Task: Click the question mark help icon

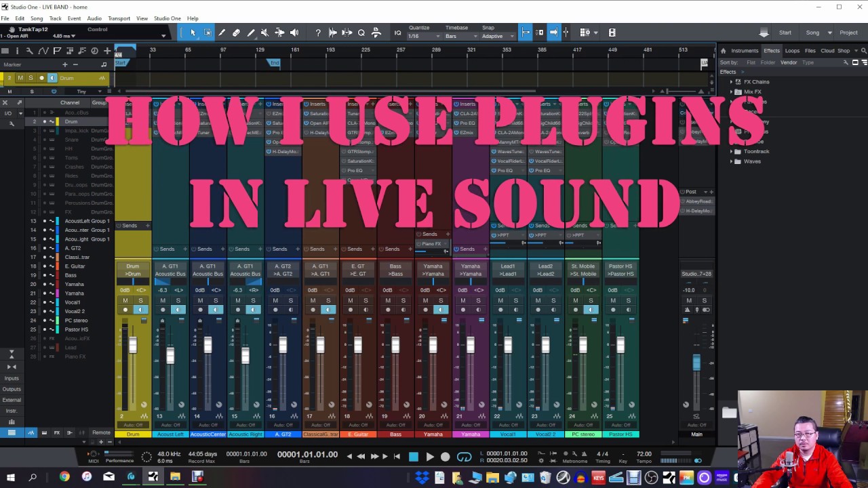Action: (x=318, y=33)
